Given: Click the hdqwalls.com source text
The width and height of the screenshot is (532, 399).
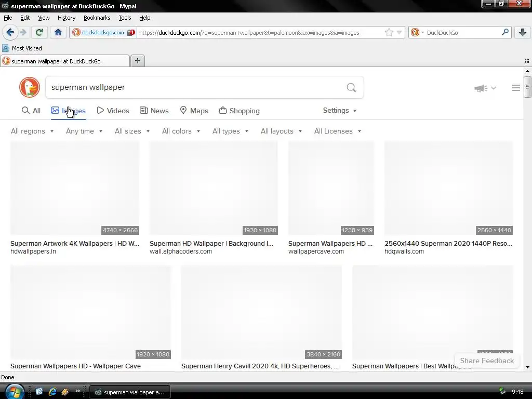Looking at the screenshot, I should coord(404,251).
